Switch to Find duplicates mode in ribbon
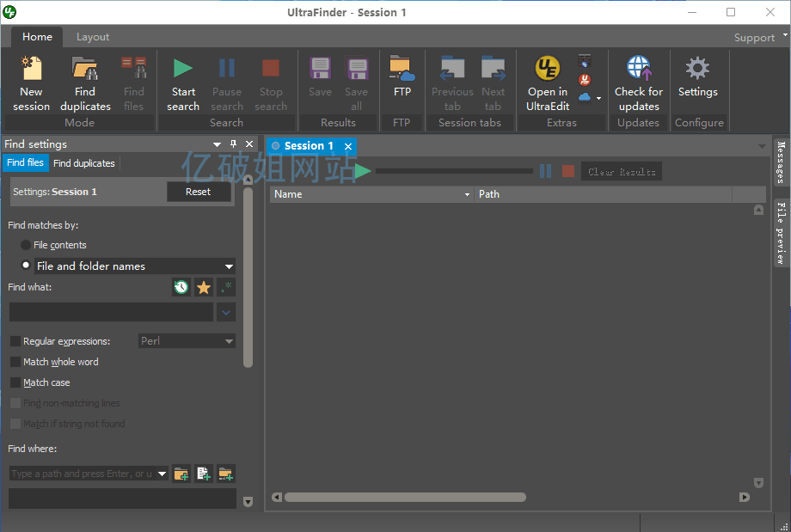Viewport: 791px width, 532px height. click(x=85, y=83)
